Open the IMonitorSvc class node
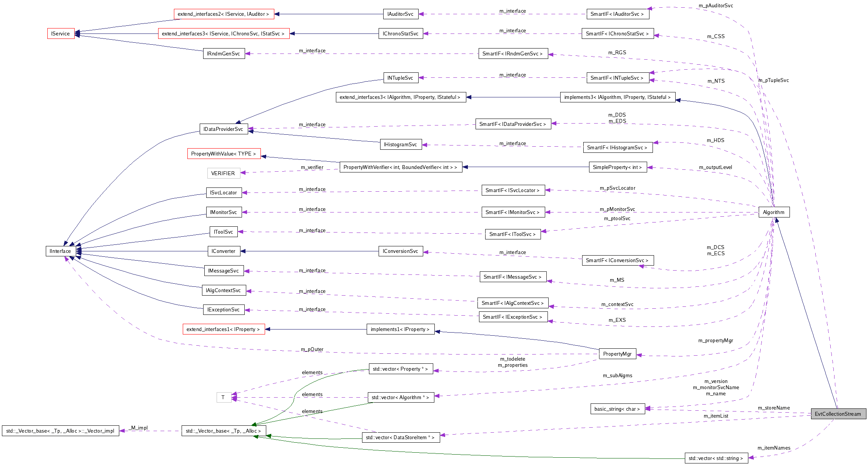868x465 pixels. click(224, 212)
